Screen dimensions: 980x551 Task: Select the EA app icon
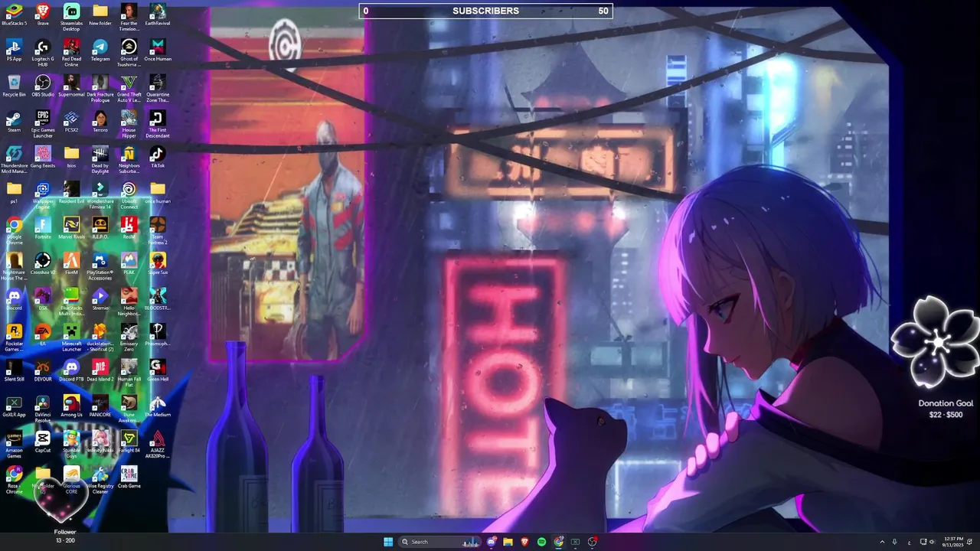pyautogui.click(x=43, y=331)
